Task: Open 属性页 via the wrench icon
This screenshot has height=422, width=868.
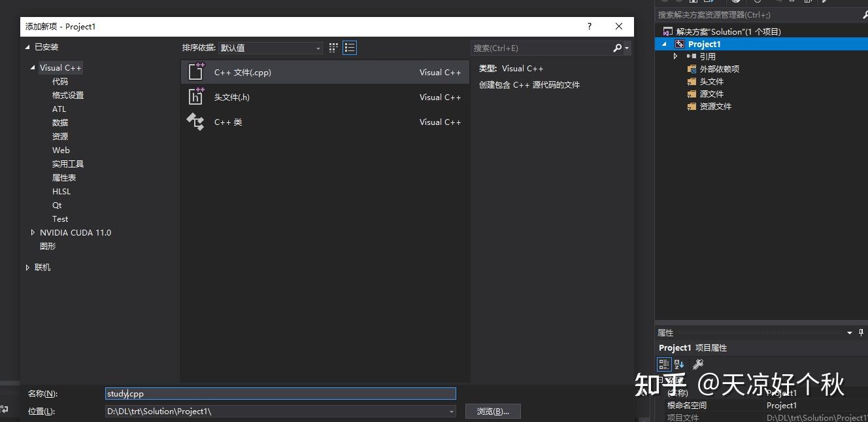Action: point(698,364)
